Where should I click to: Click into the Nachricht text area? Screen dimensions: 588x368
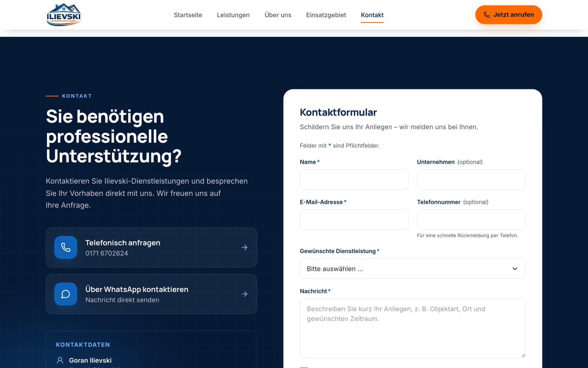pos(412,328)
